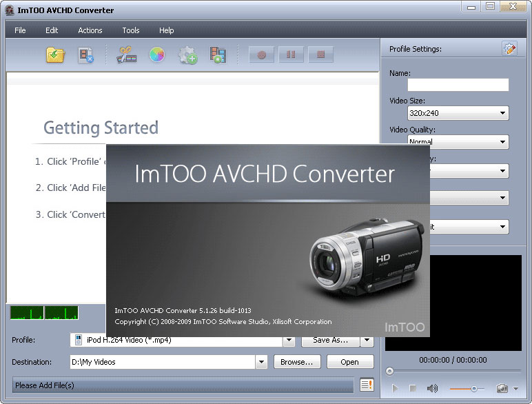Click the Remove file toolbar icon

(x=85, y=55)
